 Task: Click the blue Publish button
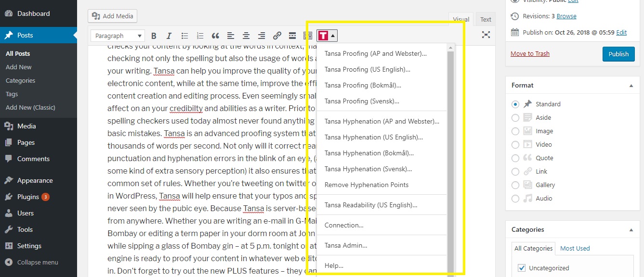click(618, 54)
